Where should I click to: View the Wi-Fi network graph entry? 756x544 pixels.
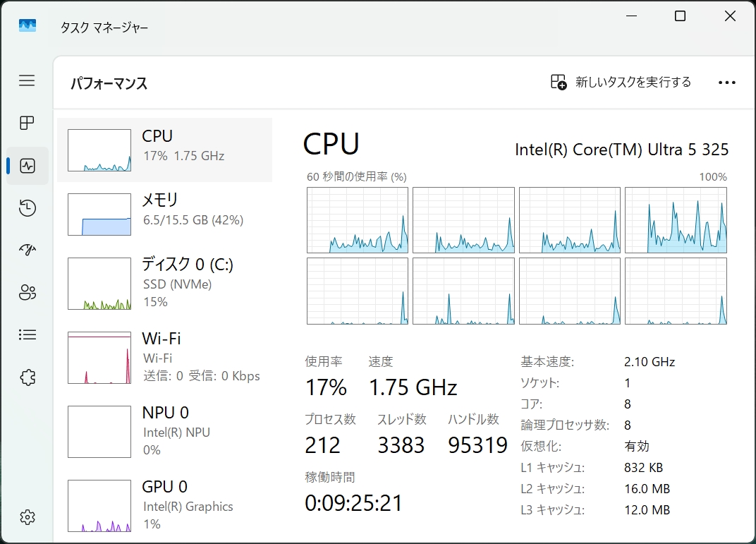click(x=164, y=357)
